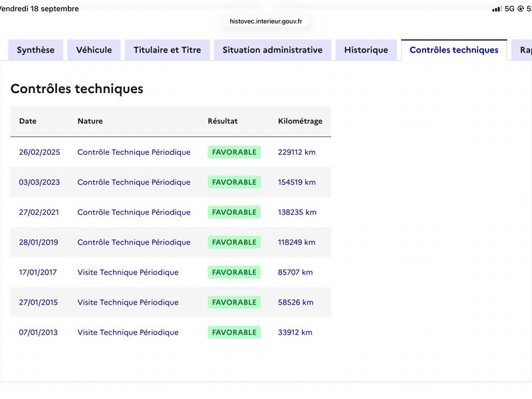532x399 pixels.
Task: Tap the cellular signal bars icon
Action: (497, 9)
